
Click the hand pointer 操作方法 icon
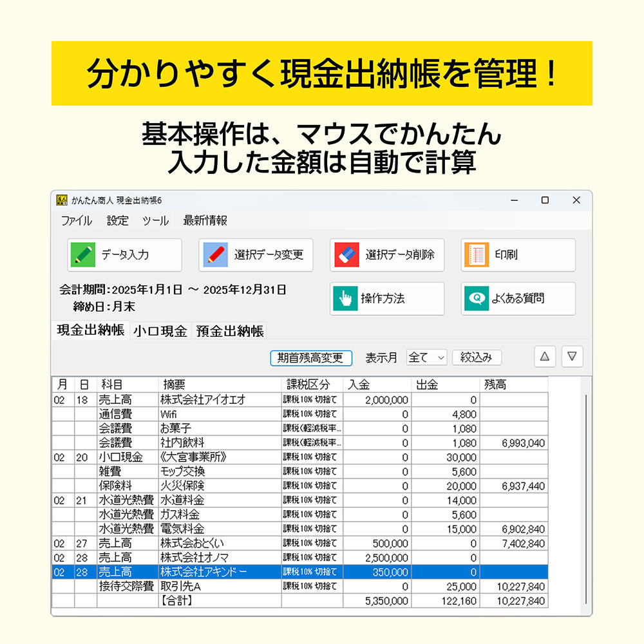tap(345, 299)
